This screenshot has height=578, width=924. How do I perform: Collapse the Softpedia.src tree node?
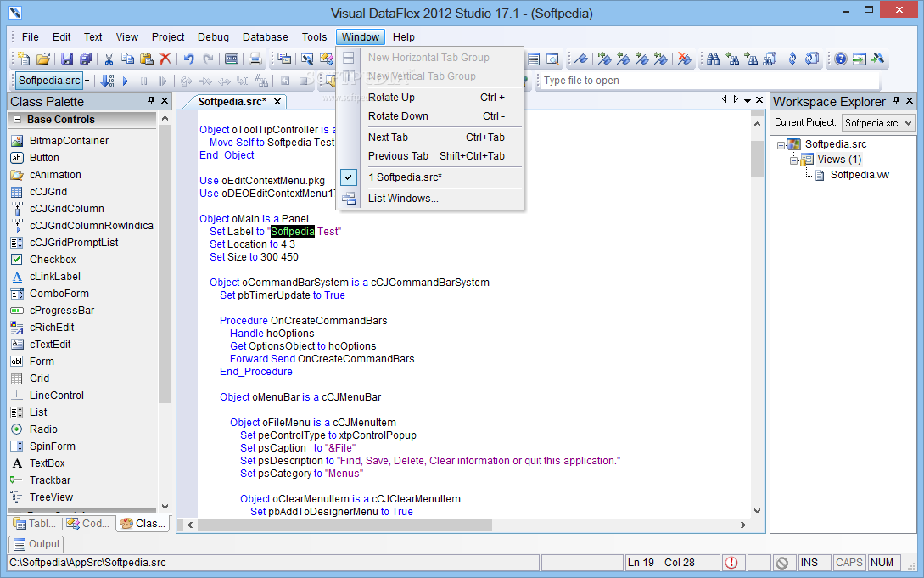pyautogui.click(x=781, y=144)
